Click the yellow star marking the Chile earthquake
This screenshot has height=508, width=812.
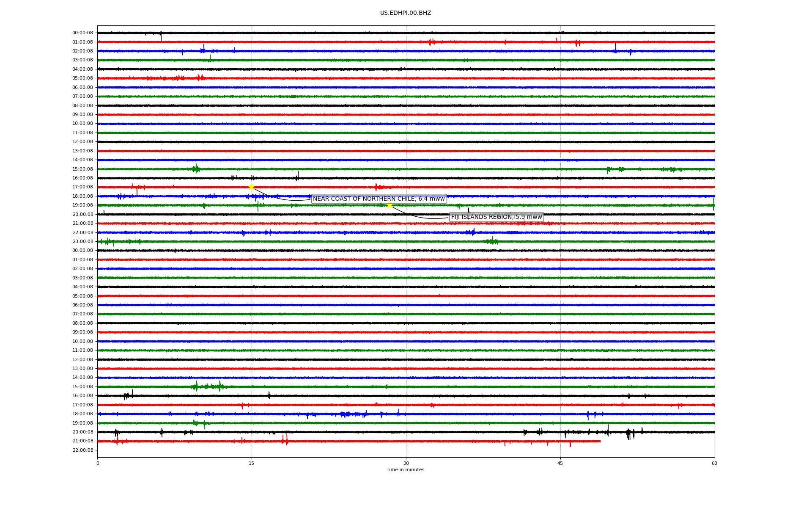[251, 187]
